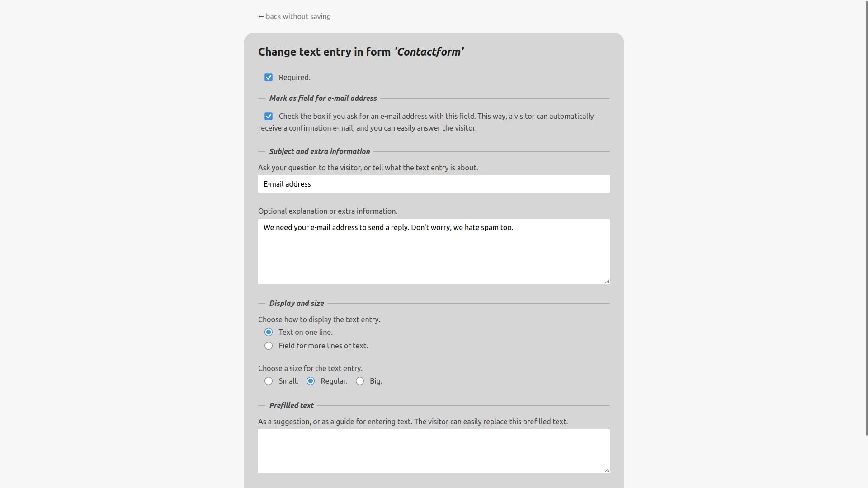
Task: Select the 'Text on one line' radio button
Action: click(x=269, y=332)
